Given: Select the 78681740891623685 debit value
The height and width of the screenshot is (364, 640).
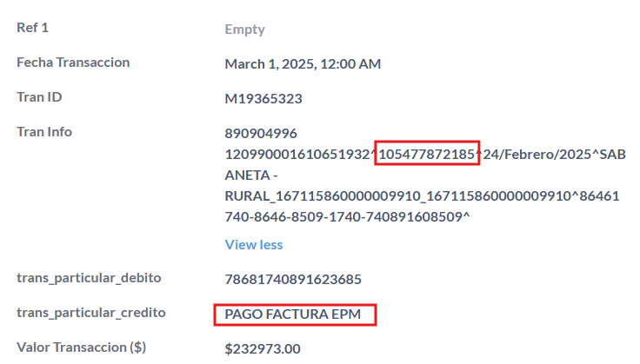Looking at the screenshot, I should [x=293, y=279].
